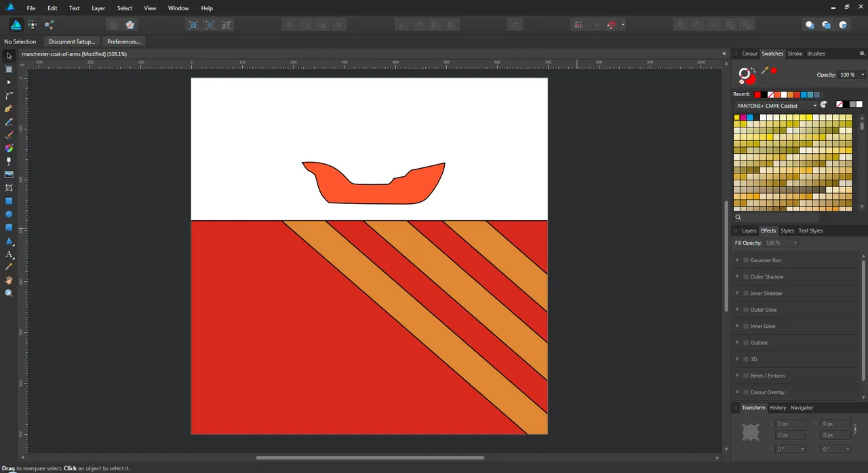Select the View (hand) tool
Viewport: 868px width, 473px height.
(x=9, y=280)
